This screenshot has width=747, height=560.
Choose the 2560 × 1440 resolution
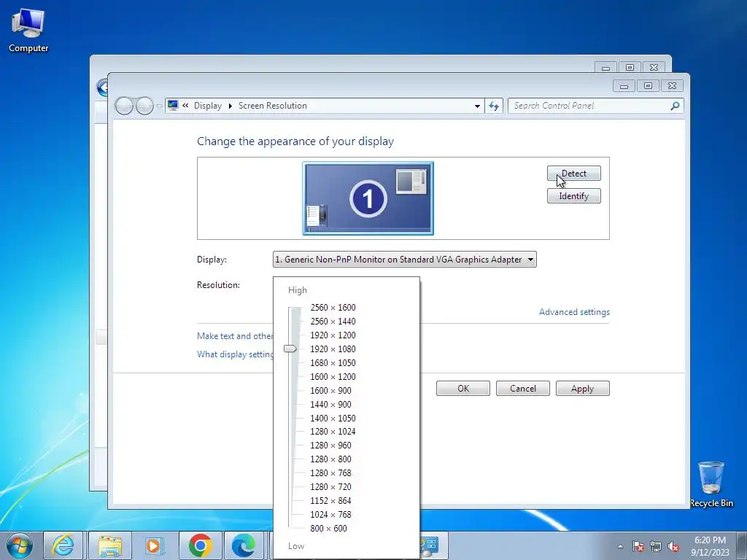(333, 322)
